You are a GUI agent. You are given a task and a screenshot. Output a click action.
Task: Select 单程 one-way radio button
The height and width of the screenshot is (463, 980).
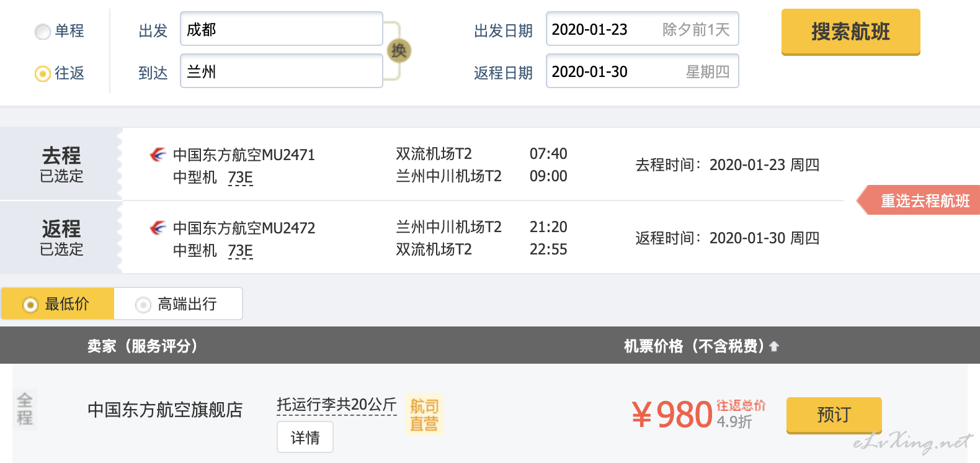43,32
